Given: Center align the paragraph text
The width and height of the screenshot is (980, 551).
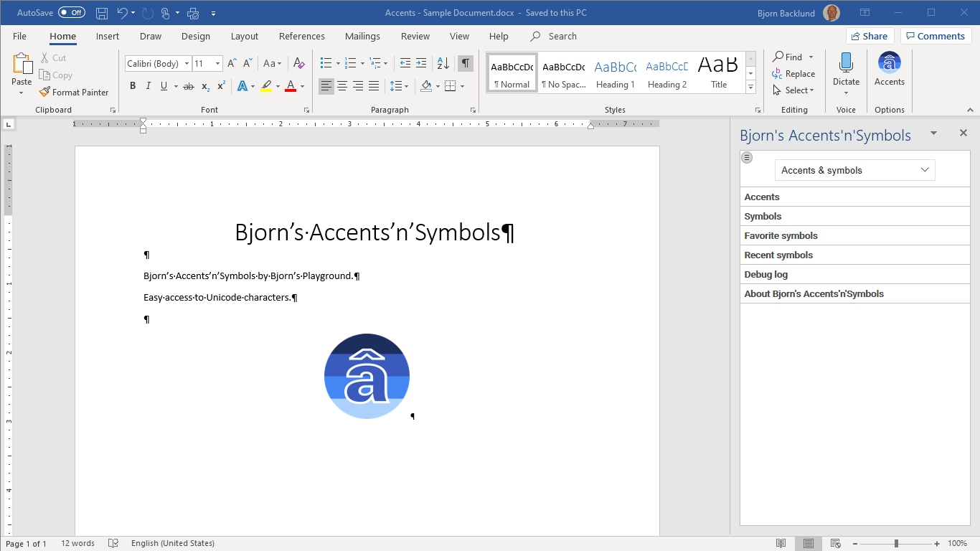Looking at the screenshot, I should tap(342, 86).
